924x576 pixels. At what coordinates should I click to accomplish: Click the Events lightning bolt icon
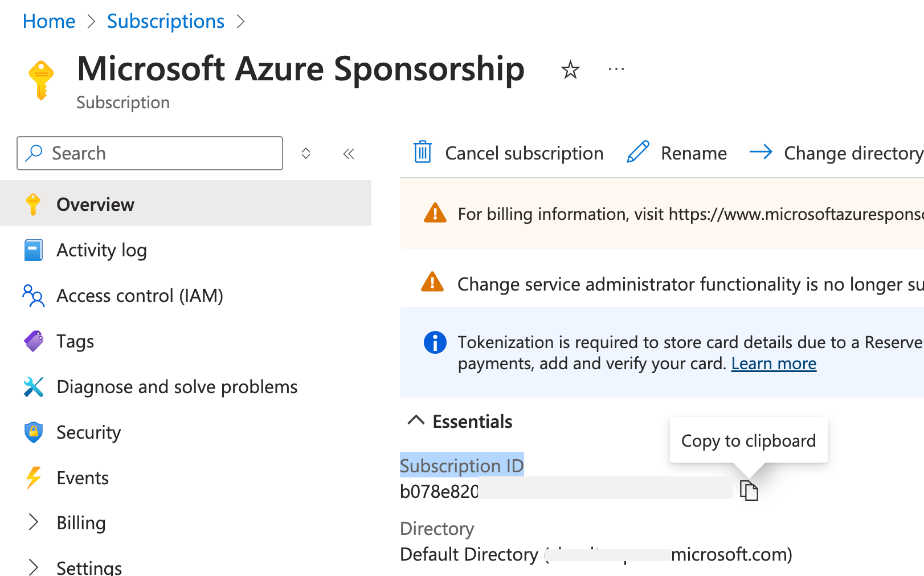(x=34, y=478)
